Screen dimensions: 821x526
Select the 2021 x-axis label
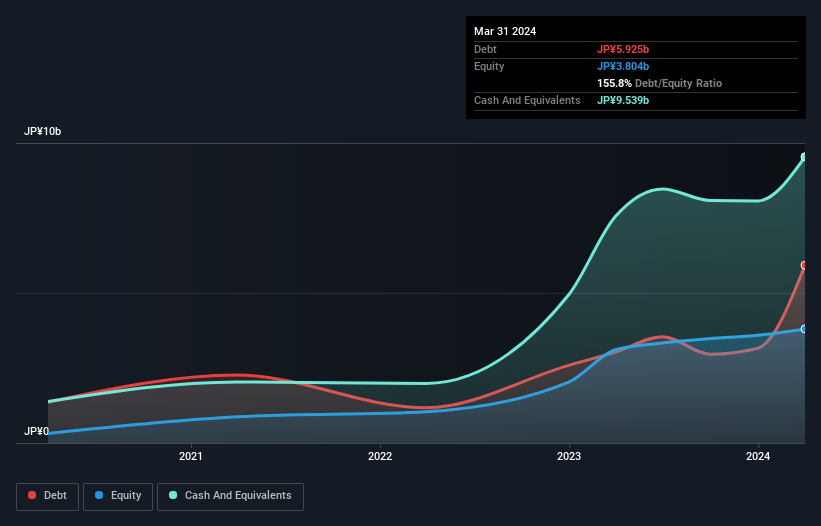191,456
